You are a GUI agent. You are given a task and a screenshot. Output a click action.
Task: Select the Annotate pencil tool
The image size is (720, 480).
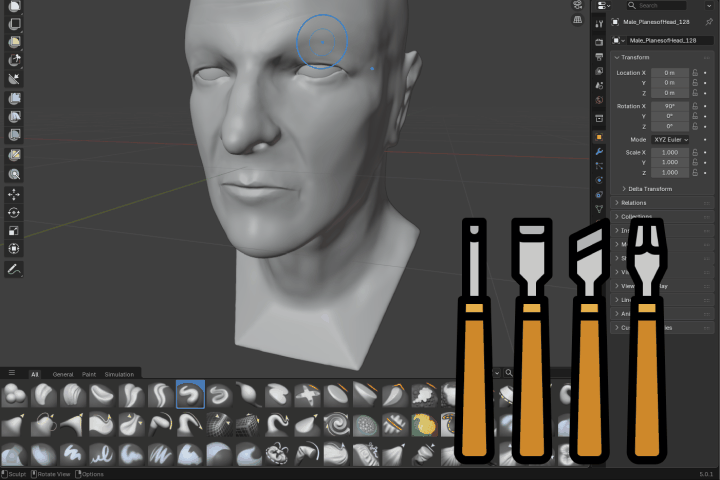(14, 269)
